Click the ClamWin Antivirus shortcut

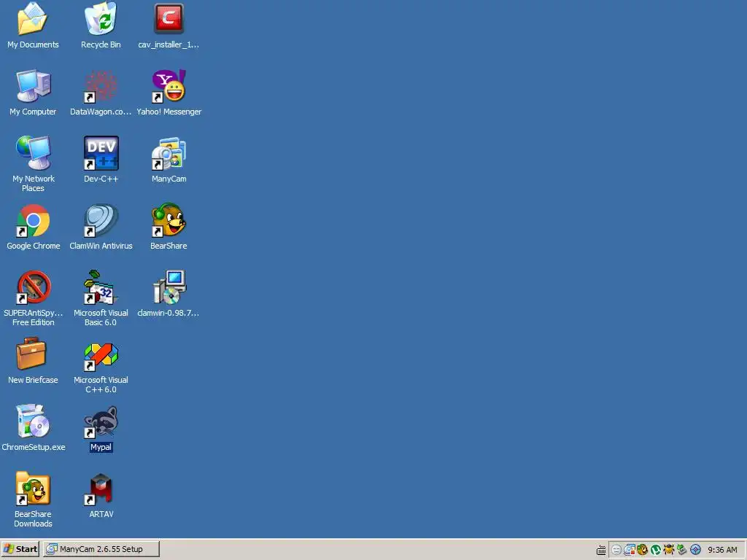(101, 220)
